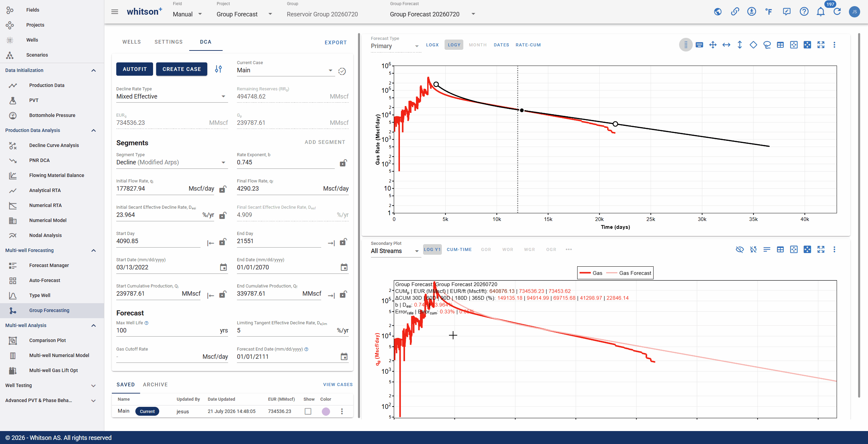
Task: Open the table view icon on the primary plot
Action: pos(780,45)
